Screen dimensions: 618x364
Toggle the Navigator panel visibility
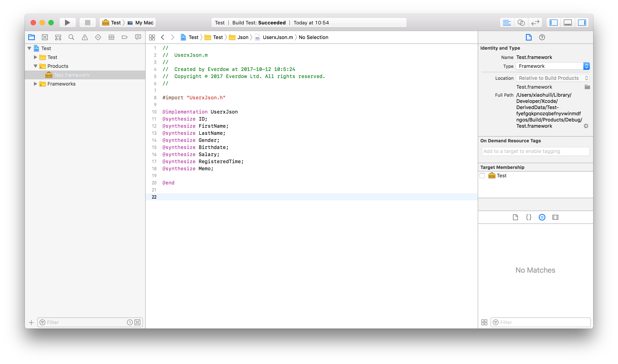point(554,23)
